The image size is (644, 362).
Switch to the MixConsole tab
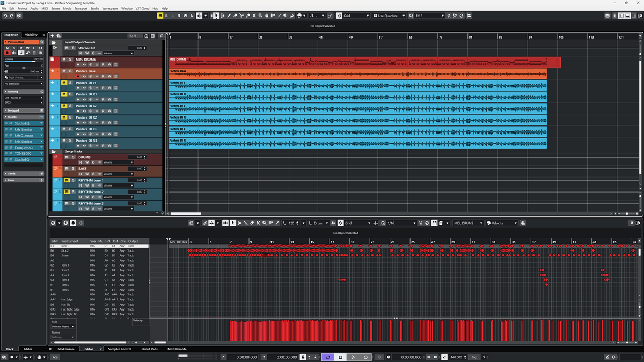(66, 349)
